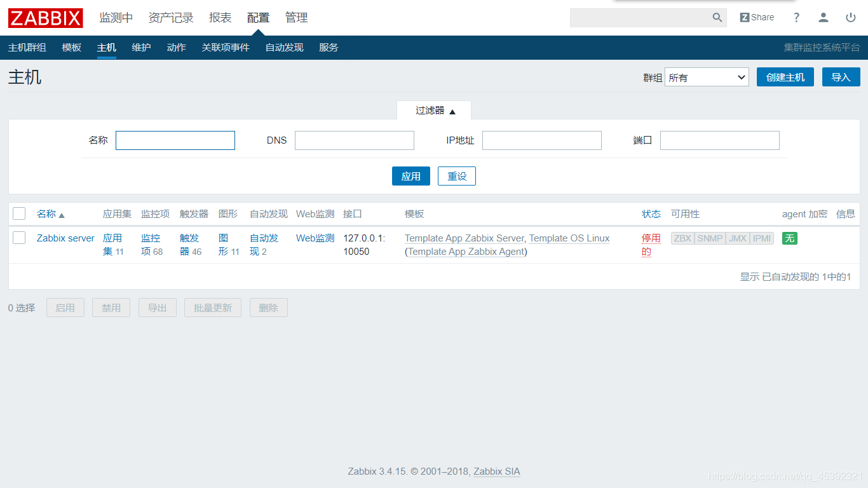Click the green 无 encryption badge
The height and width of the screenshot is (488, 868).
click(x=790, y=238)
